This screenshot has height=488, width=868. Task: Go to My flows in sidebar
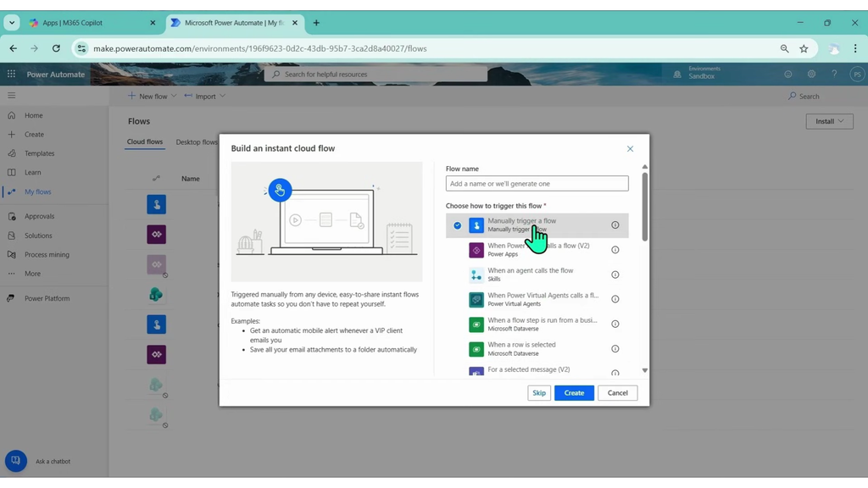(37, 191)
